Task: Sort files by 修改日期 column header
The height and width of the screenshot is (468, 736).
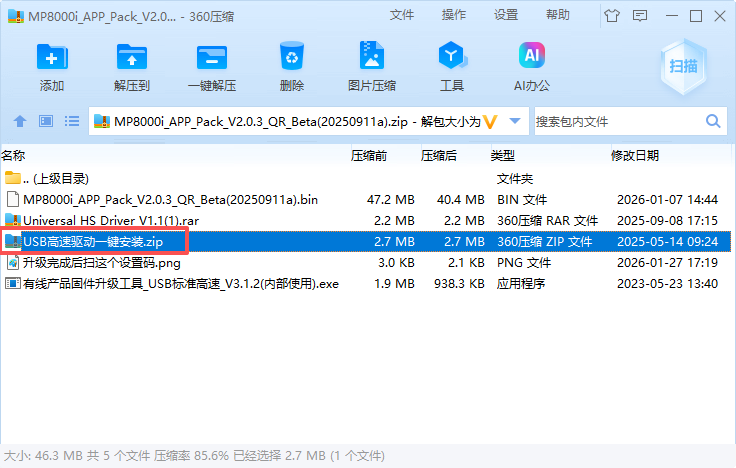Action: [634, 156]
